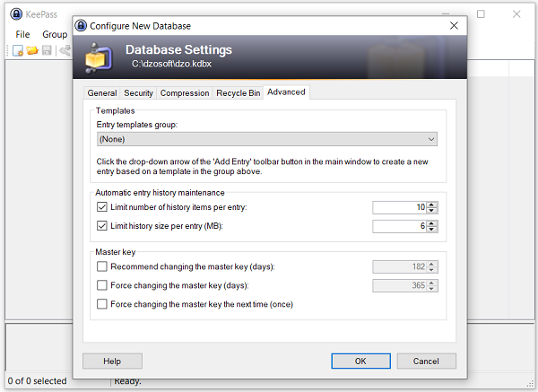Screen dimensions: 538x392
Task: Close the KeePass main window
Action: tap(516, 14)
